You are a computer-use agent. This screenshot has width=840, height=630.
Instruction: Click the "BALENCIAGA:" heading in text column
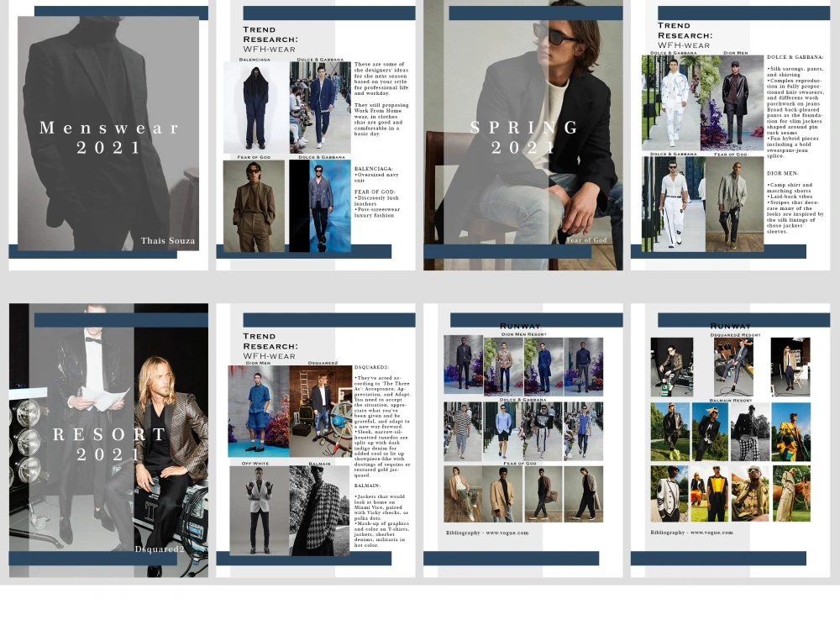pyautogui.click(x=374, y=169)
